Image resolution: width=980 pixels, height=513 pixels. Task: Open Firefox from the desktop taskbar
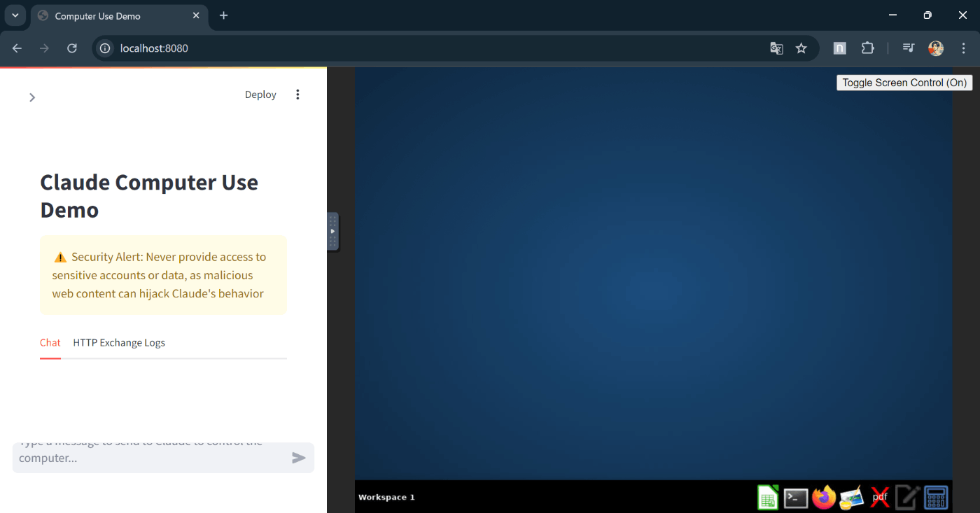pos(824,498)
